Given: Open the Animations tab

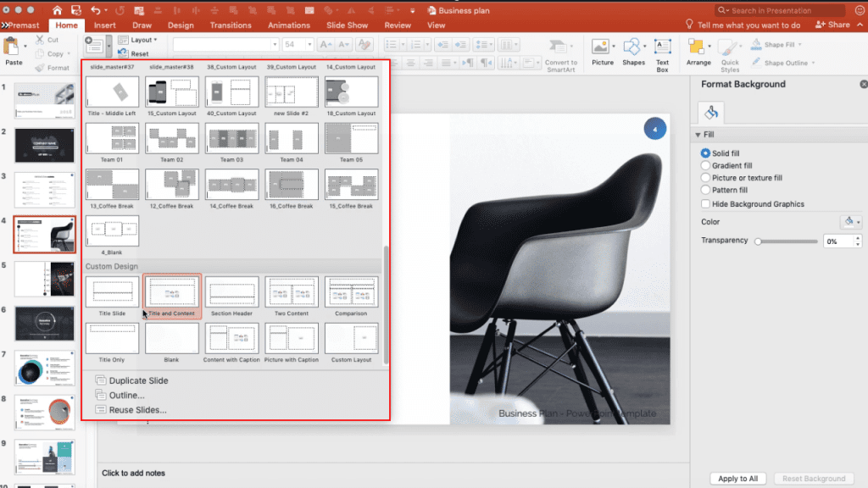Looking at the screenshot, I should tap(289, 25).
